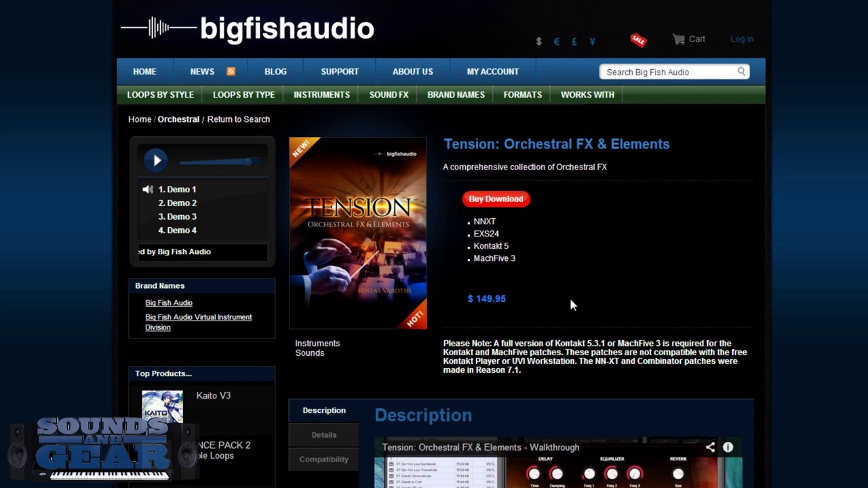Open the News menu item
The height and width of the screenshot is (488, 868).
(202, 71)
